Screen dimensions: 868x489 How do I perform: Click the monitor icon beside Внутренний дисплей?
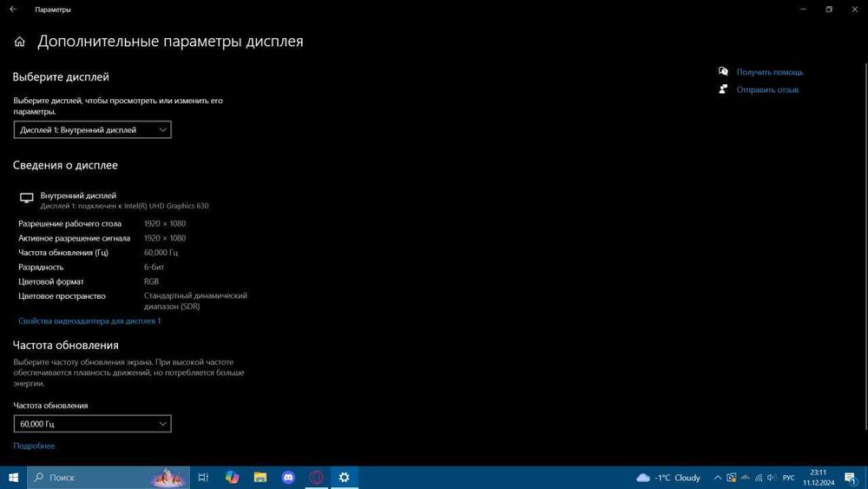click(27, 198)
